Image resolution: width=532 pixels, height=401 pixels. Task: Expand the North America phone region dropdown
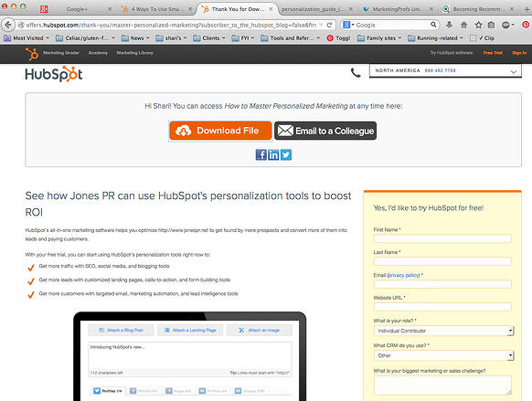pos(445,71)
